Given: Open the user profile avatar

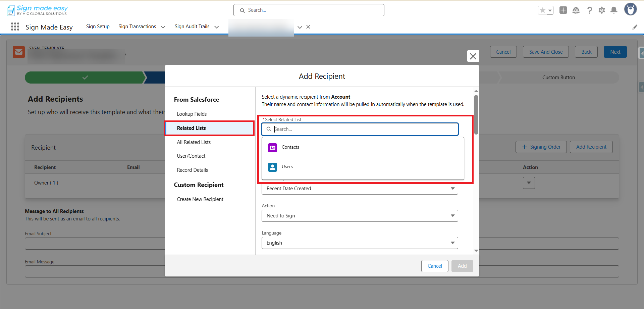Looking at the screenshot, I should tap(630, 9).
